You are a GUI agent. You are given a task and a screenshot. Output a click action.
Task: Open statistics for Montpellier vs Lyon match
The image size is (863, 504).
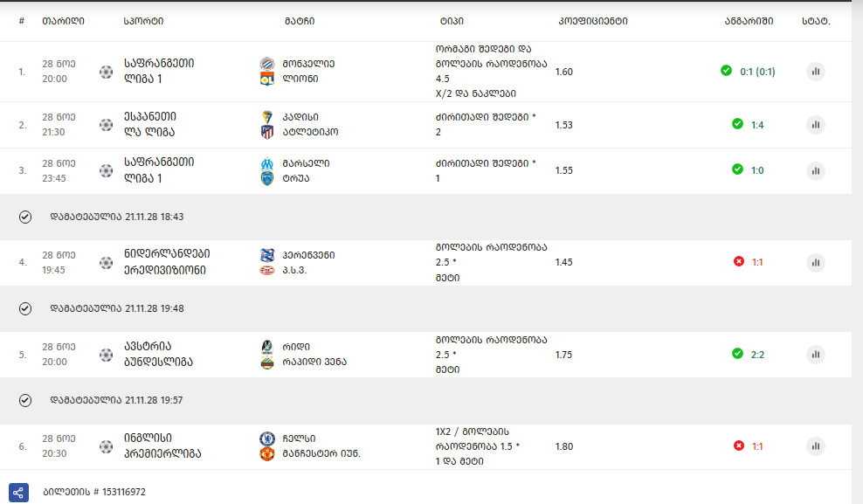coord(816,72)
